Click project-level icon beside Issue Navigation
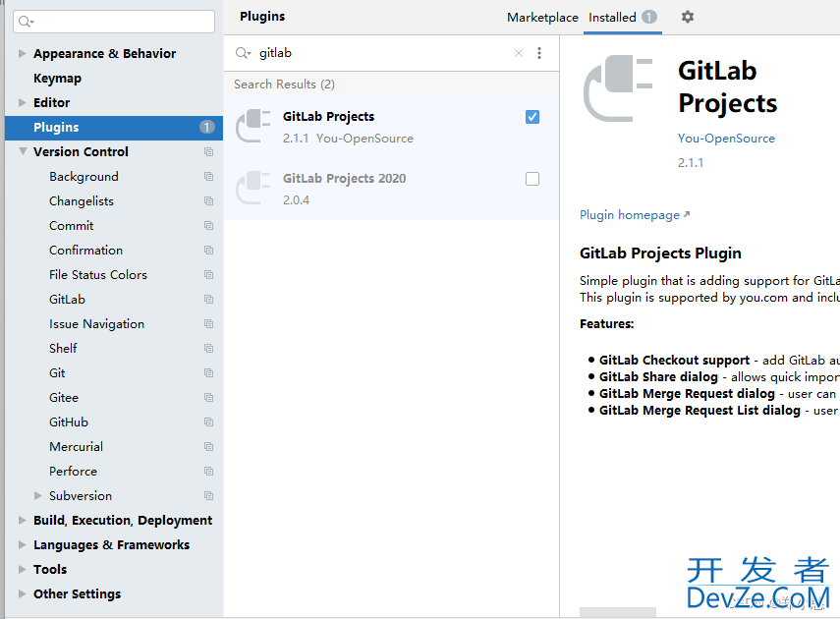Screen dimensions: 840x619 (209, 324)
